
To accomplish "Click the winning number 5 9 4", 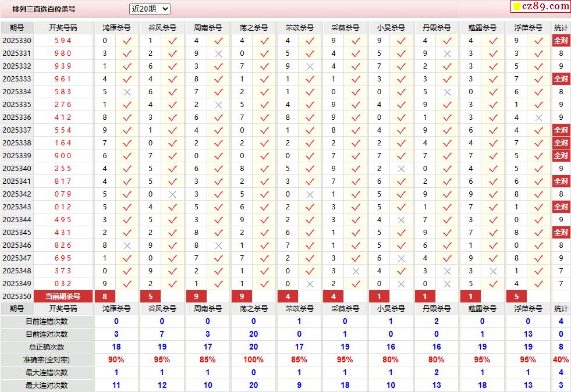I will click(63, 40).
